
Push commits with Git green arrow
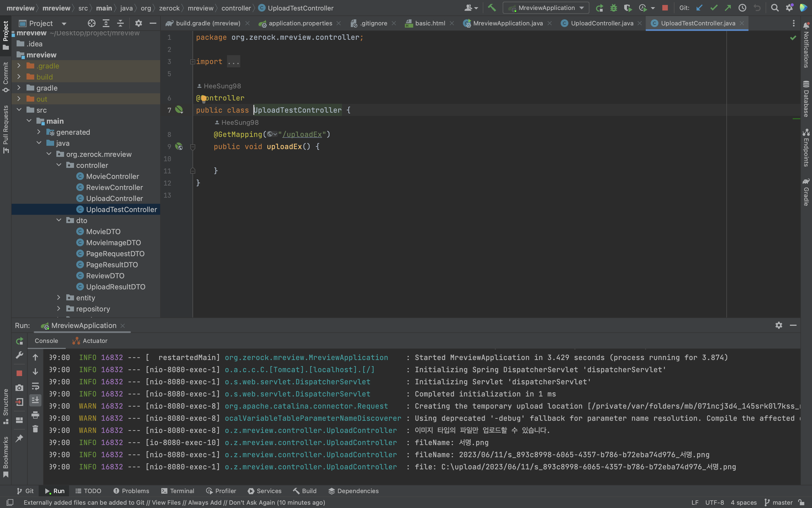[728, 8]
